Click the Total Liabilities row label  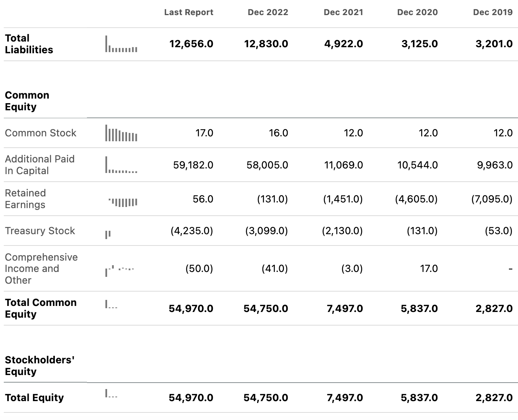pos(29,44)
